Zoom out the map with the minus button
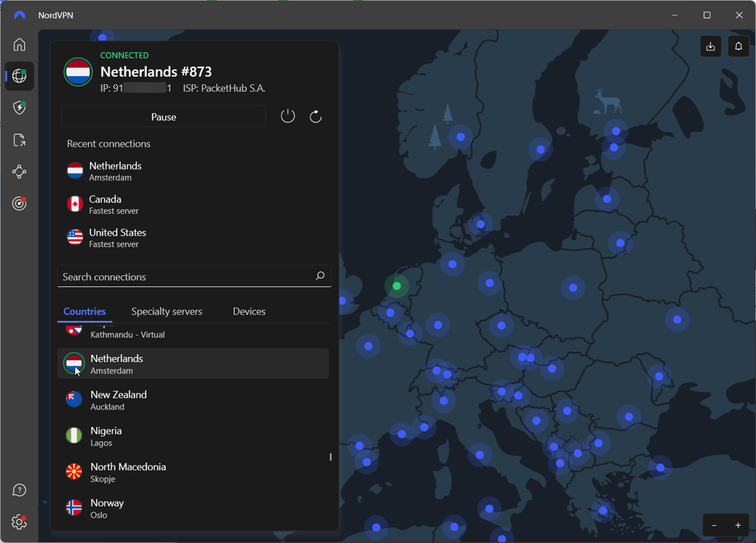This screenshot has width=756, height=543. [714, 525]
